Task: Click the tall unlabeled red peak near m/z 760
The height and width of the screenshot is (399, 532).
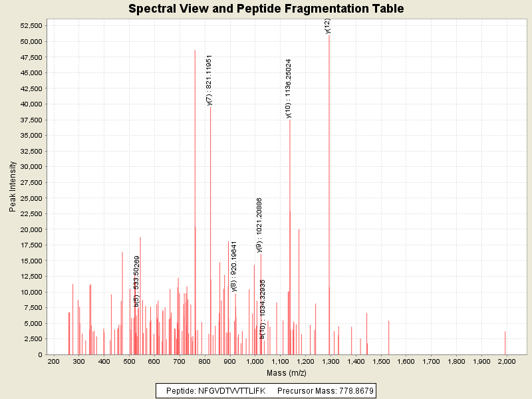Action: 195,199
